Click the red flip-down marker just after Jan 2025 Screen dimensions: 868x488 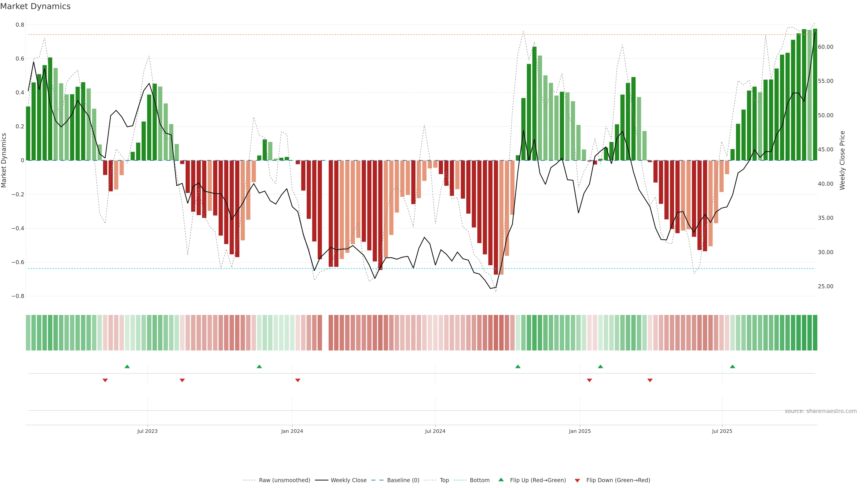click(x=589, y=380)
